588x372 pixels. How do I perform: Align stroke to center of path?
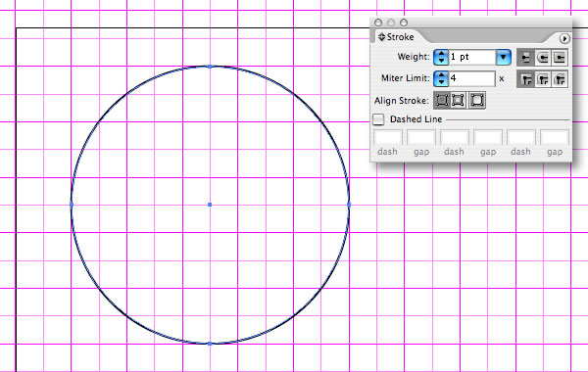tap(442, 100)
